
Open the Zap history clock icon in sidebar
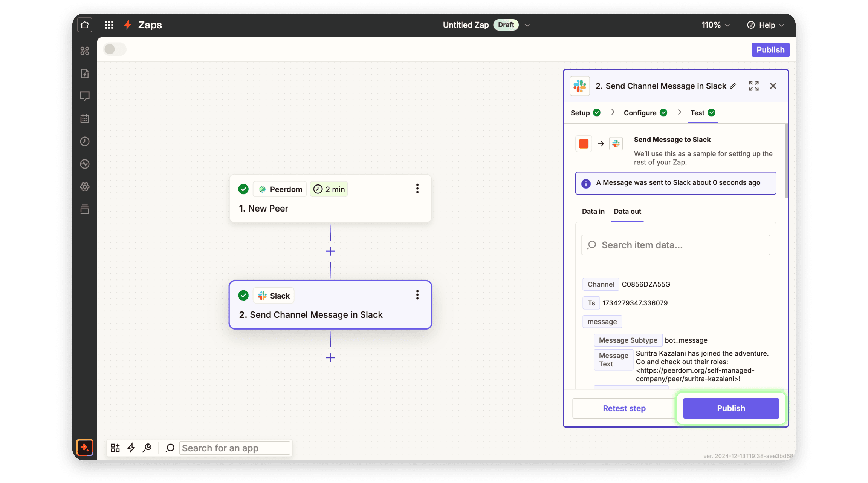85,141
